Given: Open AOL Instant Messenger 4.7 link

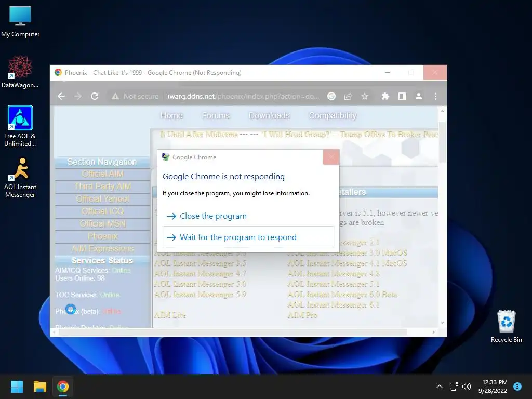Looking at the screenshot, I should coord(200,274).
